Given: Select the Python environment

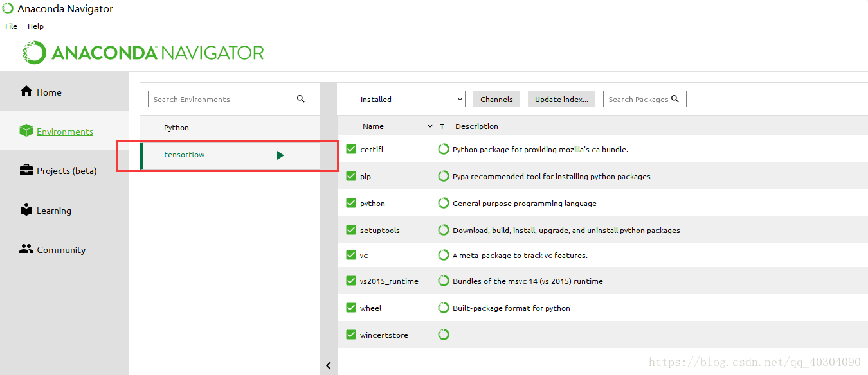Looking at the screenshot, I should (x=230, y=128).
